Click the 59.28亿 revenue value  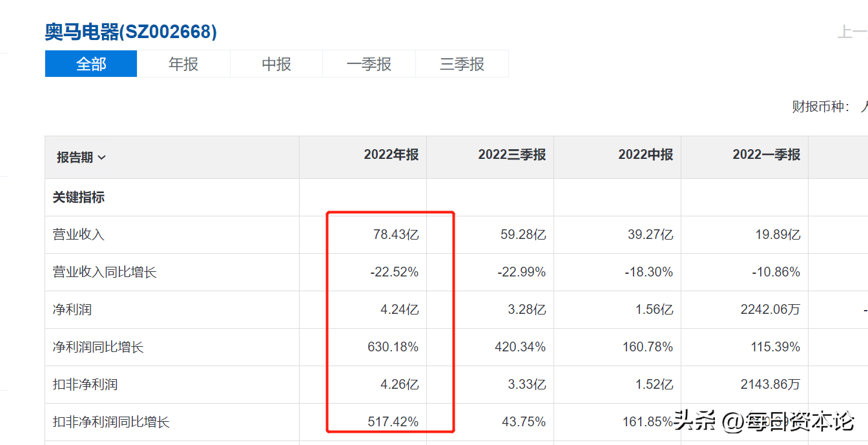(x=523, y=234)
